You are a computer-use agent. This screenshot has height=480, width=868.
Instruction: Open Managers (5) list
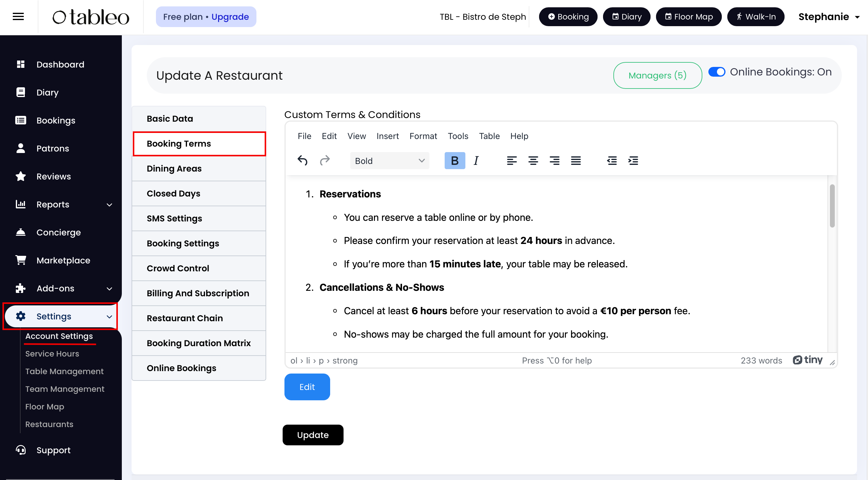[x=657, y=75]
